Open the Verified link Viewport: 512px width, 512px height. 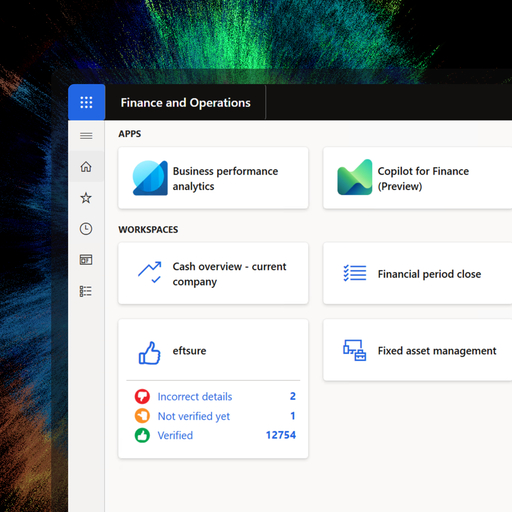pyautogui.click(x=175, y=435)
